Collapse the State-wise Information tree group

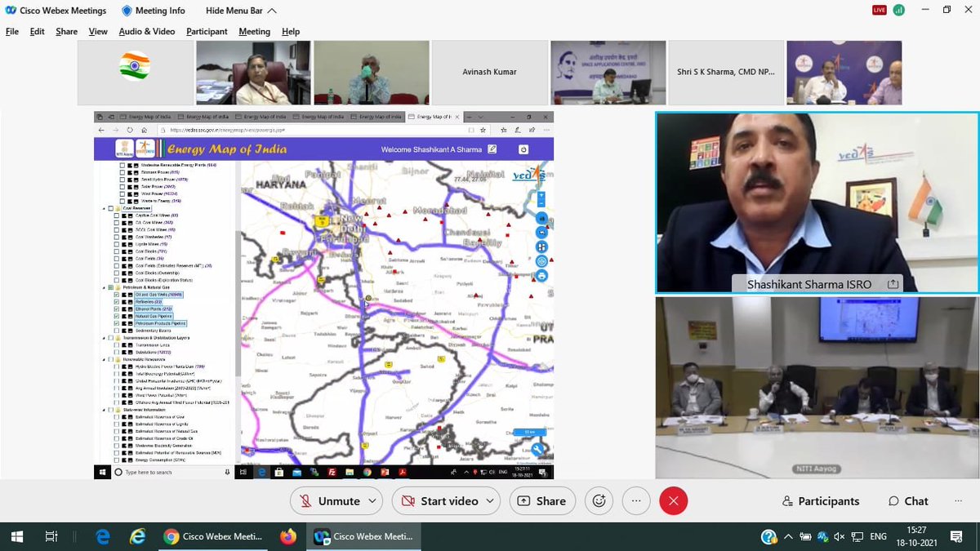104,410
